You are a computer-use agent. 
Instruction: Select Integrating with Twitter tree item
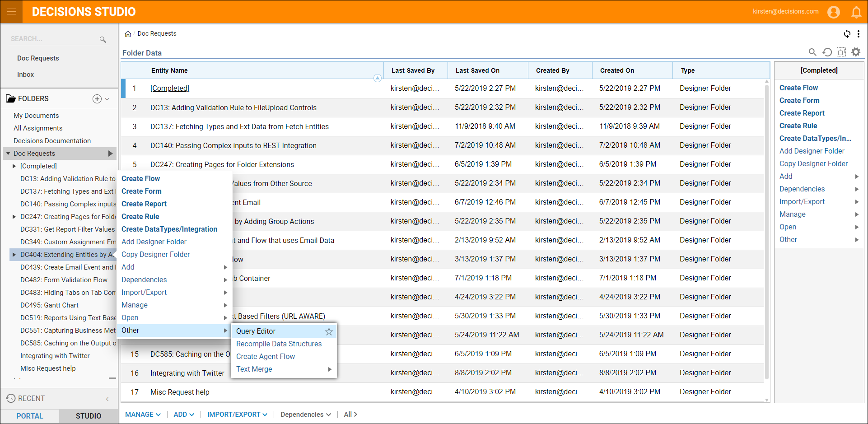[x=55, y=356]
